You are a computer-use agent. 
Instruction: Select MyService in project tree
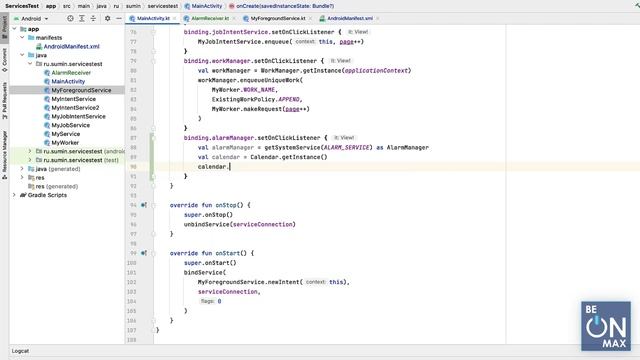point(66,134)
